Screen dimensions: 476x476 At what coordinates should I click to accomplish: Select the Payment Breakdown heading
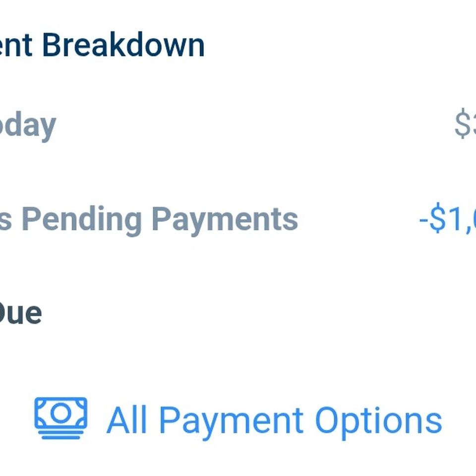pos(102,45)
